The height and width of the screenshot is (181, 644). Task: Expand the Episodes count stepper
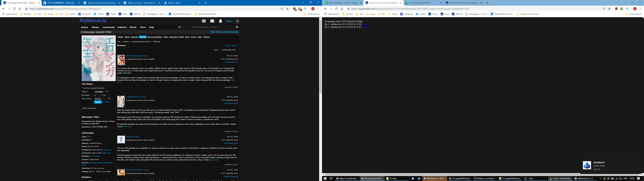coord(106,95)
